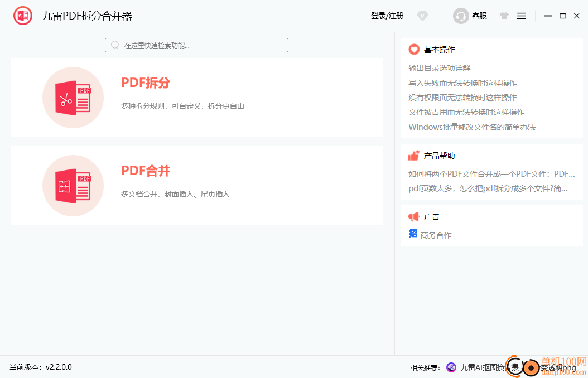
Task: Close the application window
Action: [x=577, y=16]
